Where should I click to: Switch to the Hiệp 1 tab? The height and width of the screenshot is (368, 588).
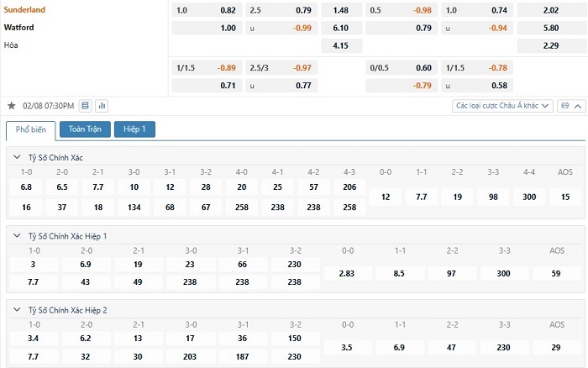[134, 129]
